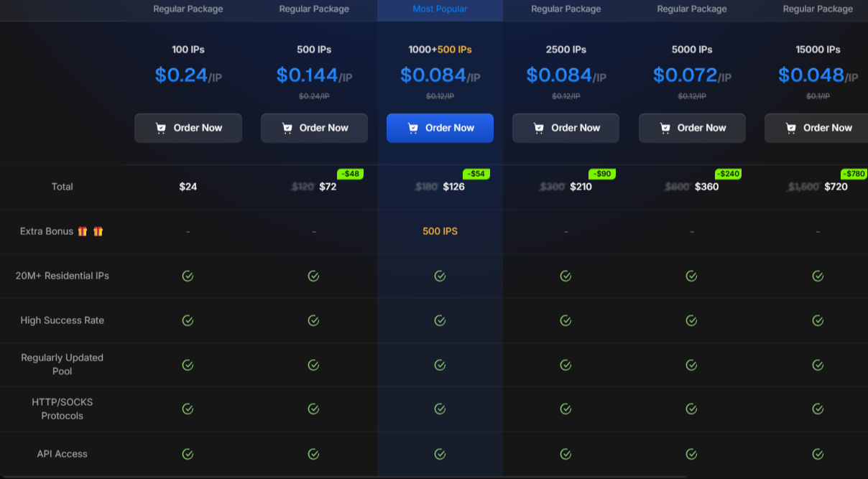The height and width of the screenshot is (479, 868).
Task: Click HTTP/SOCKS Protocols checkmark for 15000 IPs
Action: [x=818, y=409]
